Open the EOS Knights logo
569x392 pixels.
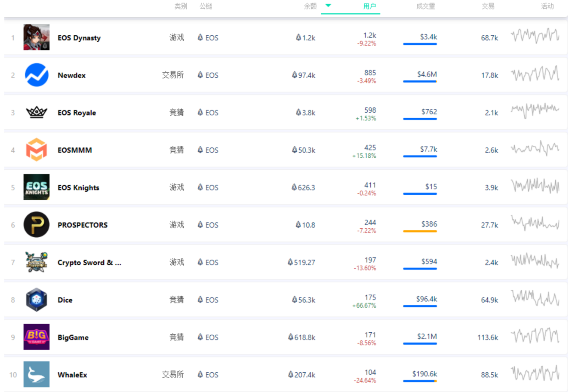pos(37,187)
